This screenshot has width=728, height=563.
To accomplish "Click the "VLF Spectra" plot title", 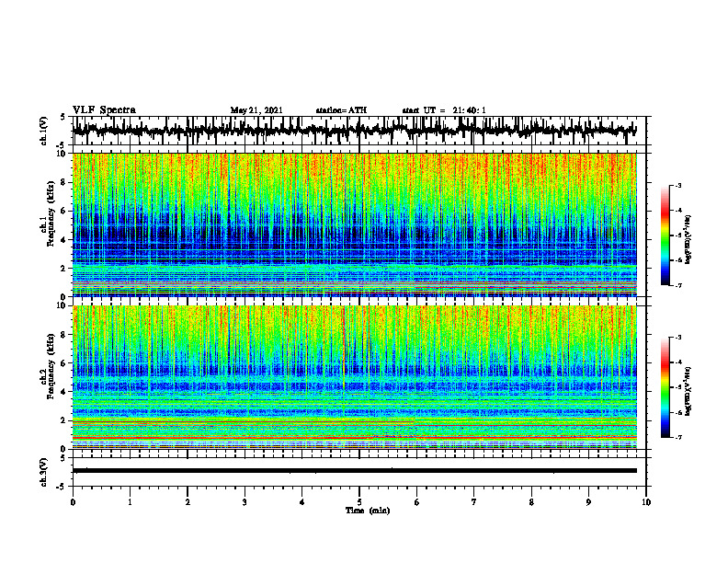I will click(104, 109).
